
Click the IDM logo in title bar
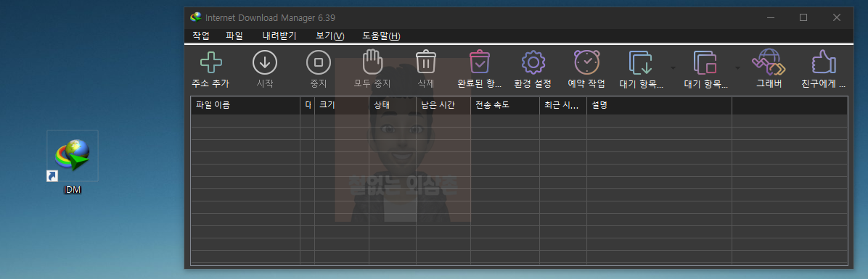[195, 17]
